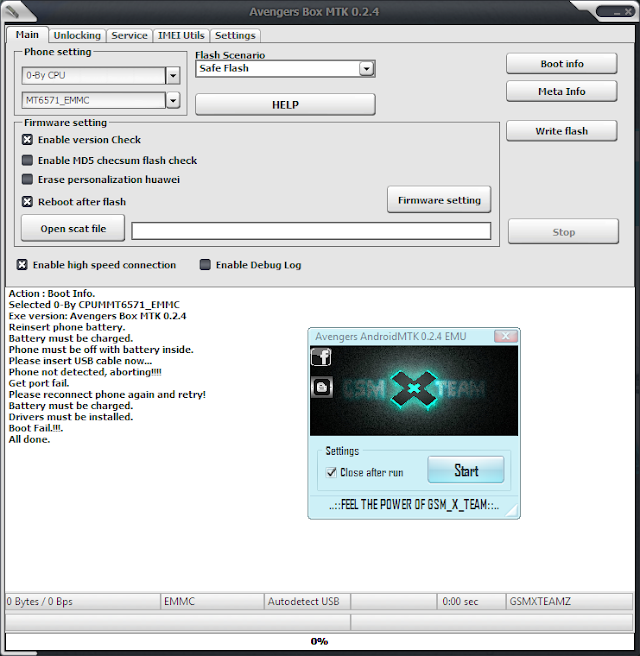Click the Meta Info button
Image resolution: width=640 pixels, height=656 pixels.
562,91
